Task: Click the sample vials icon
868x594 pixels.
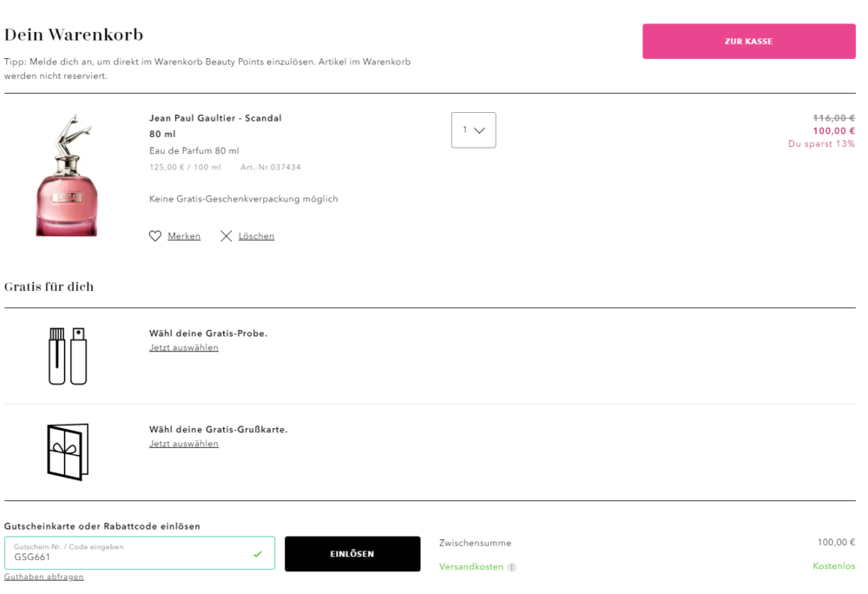Action: click(x=68, y=356)
